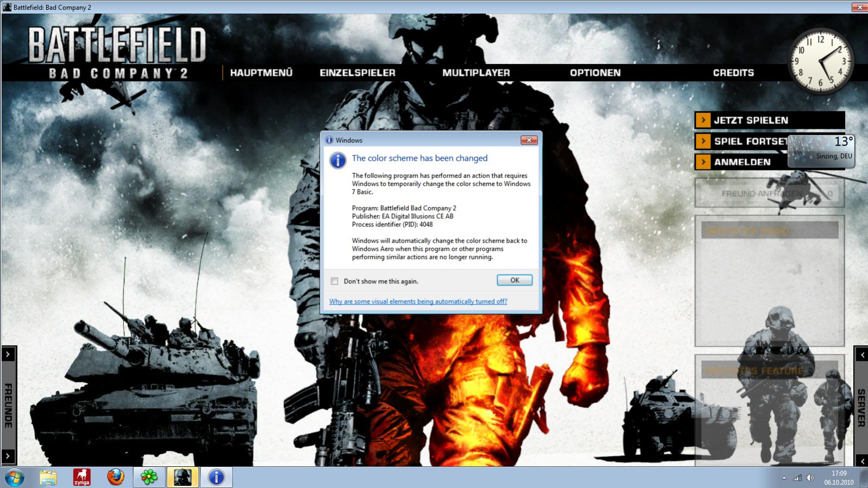
Task: Click the SPIEL FORTSETZEN button
Action: 742,141
